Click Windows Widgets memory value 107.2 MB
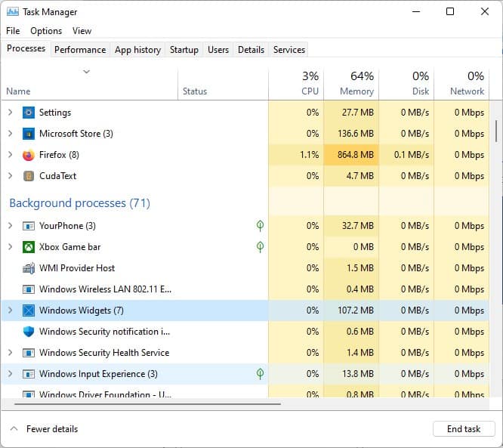503x448 pixels. click(x=356, y=311)
